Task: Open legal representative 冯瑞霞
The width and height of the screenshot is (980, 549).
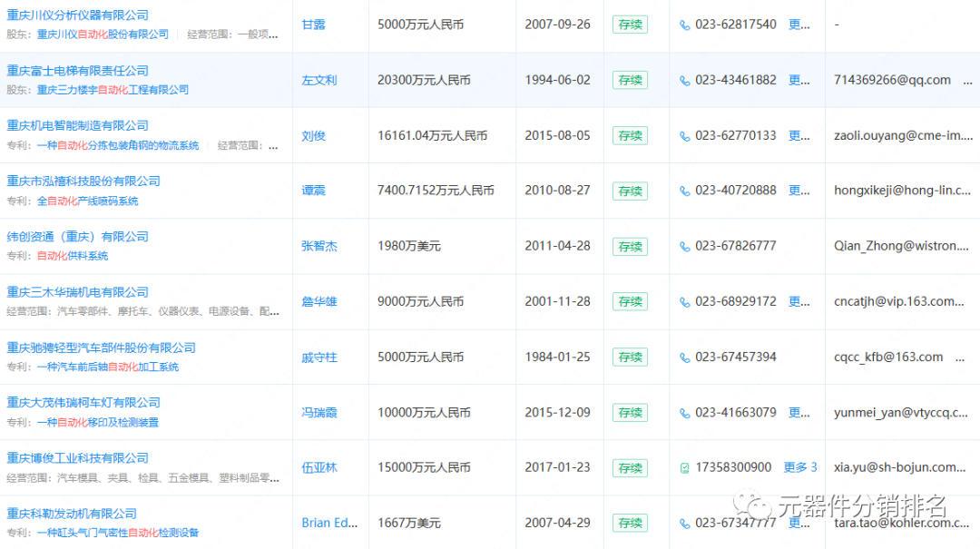Action: [x=319, y=413]
